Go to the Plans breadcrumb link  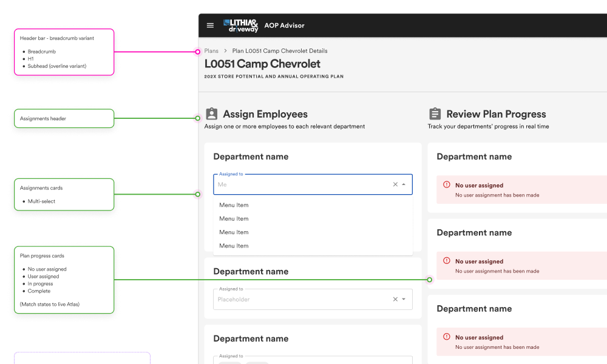[x=211, y=51]
